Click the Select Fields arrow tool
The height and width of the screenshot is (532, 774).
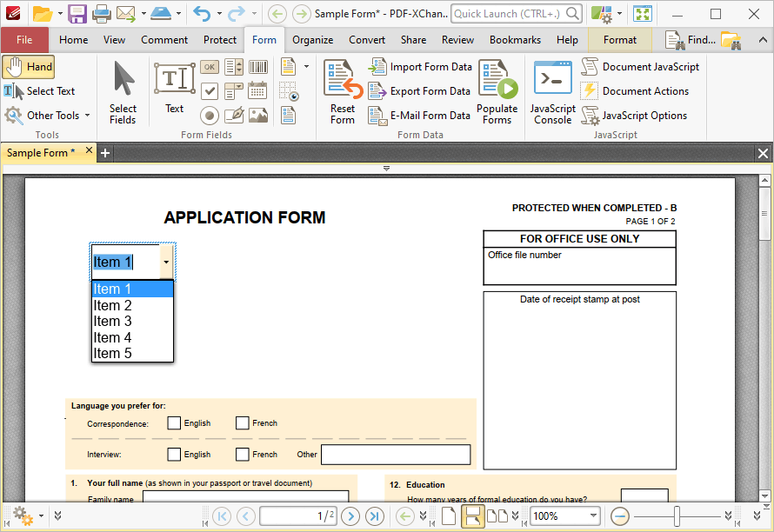click(123, 92)
